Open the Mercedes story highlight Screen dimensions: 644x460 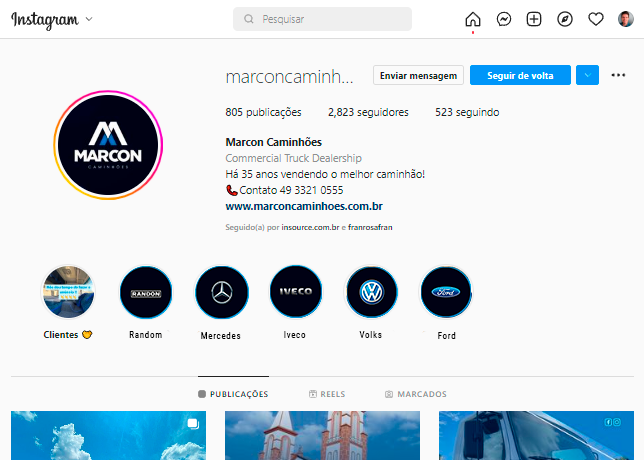(x=222, y=292)
